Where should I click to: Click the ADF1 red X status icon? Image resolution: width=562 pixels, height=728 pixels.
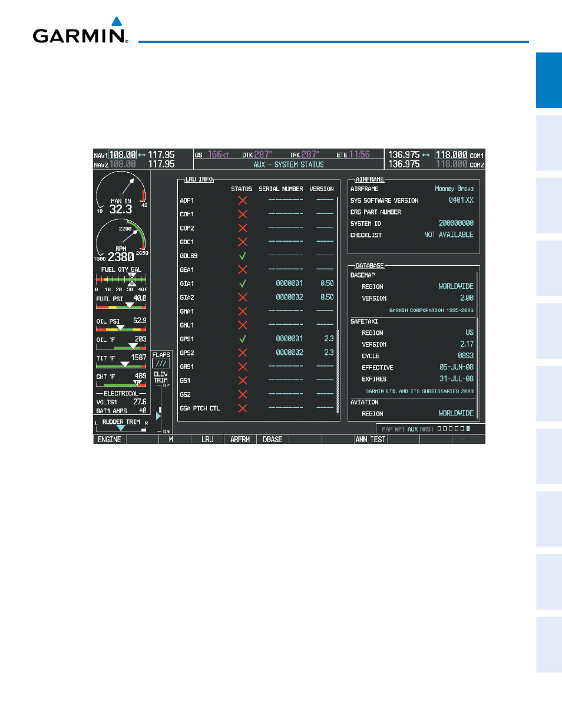click(x=242, y=200)
